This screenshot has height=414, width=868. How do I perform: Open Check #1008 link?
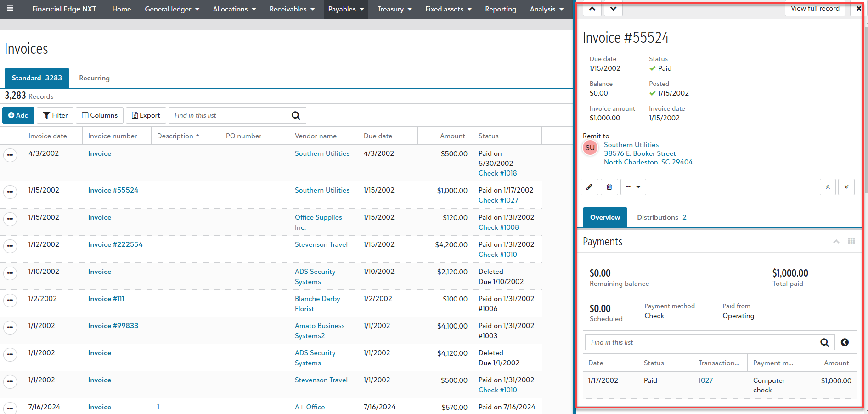(499, 227)
